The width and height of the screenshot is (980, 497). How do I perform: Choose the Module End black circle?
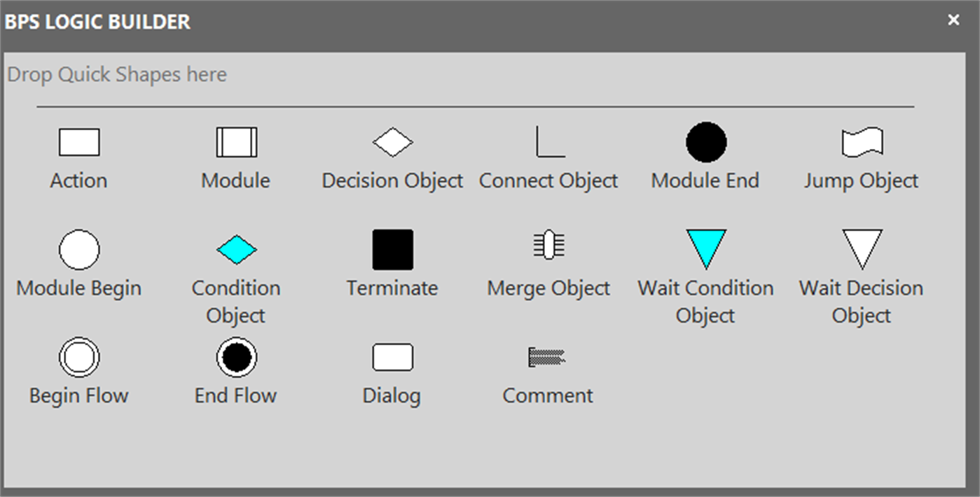point(705,142)
